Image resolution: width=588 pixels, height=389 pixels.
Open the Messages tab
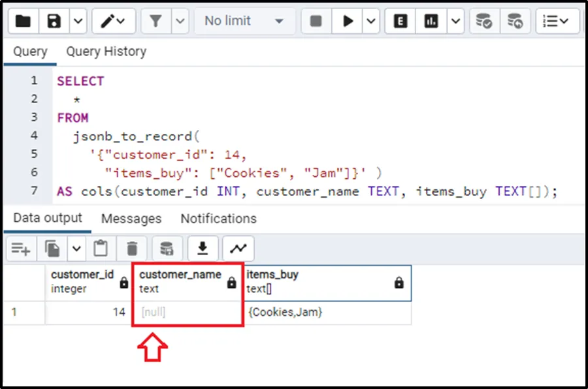click(131, 219)
